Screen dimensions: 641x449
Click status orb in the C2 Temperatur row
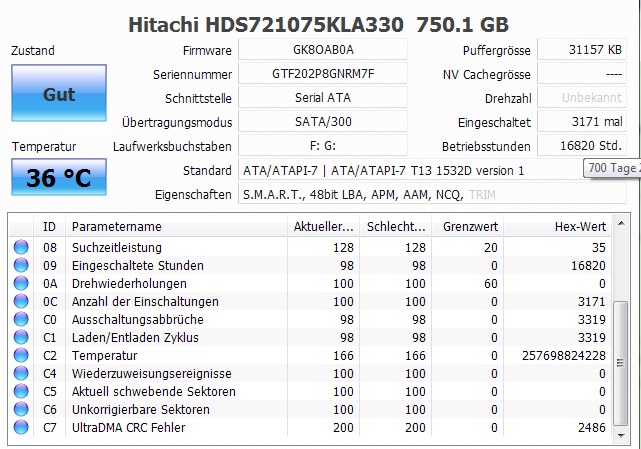pos(21,355)
